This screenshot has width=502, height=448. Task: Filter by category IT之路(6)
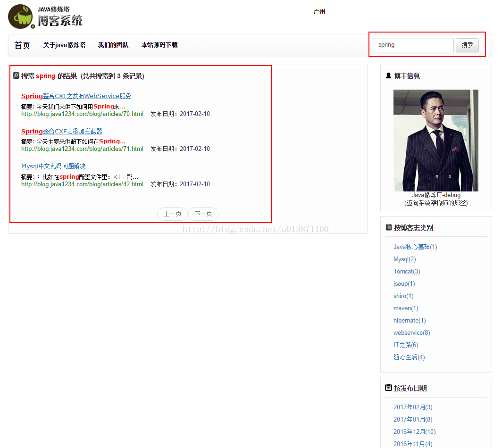point(406,345)
